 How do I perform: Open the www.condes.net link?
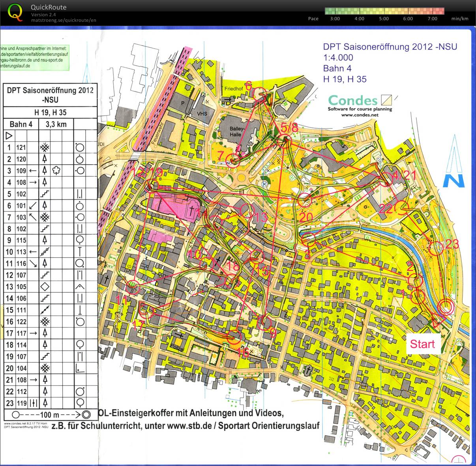360,115
